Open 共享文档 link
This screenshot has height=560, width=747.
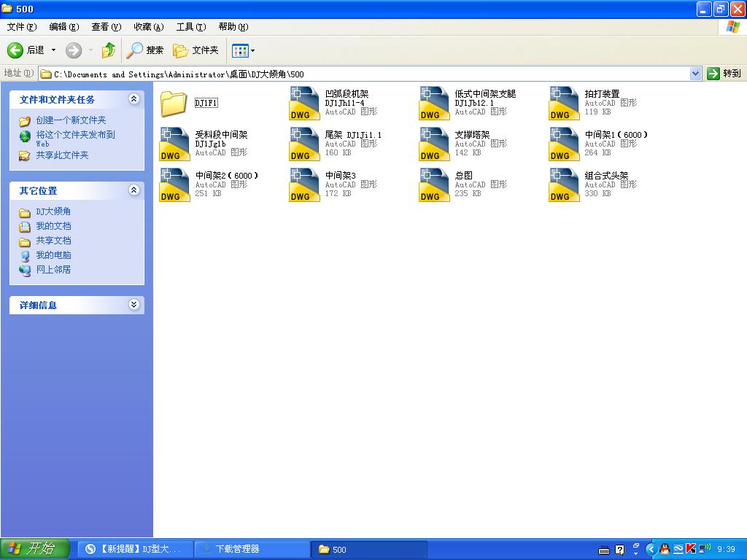click(53, 241)
